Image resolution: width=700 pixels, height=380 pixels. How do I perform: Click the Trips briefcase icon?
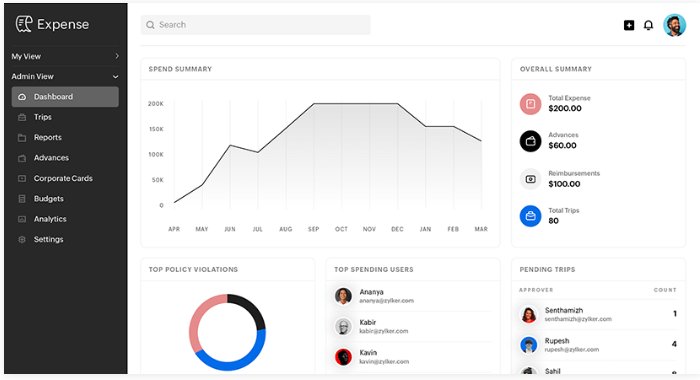click(22, 117)
